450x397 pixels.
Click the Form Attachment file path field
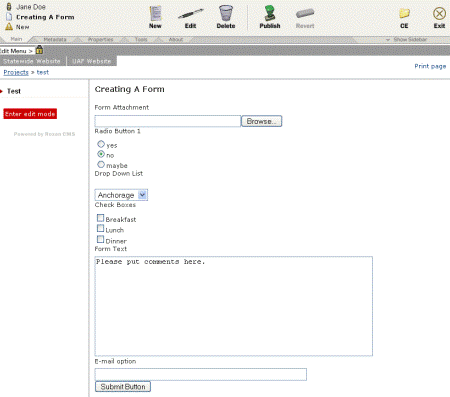click(168, 121)
